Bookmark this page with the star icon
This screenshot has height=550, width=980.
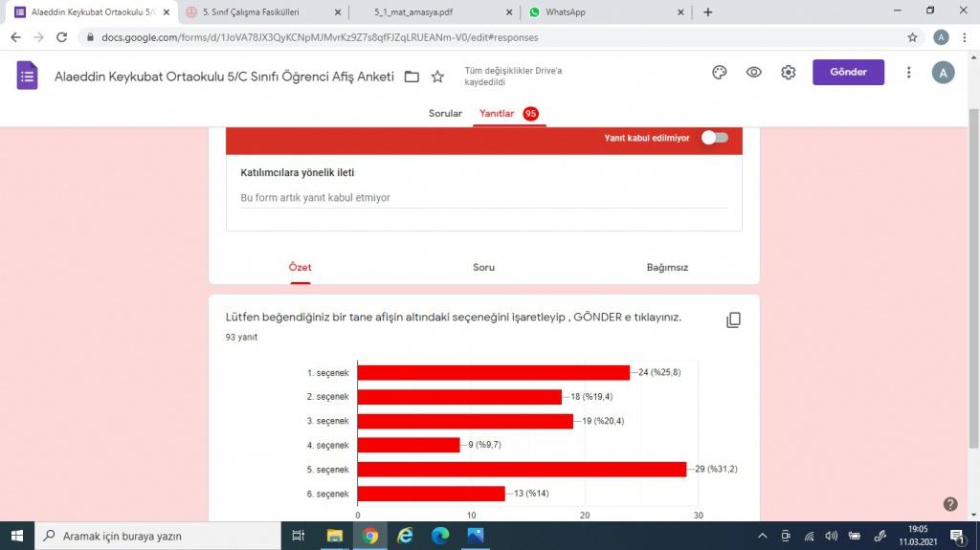(912, 37)
